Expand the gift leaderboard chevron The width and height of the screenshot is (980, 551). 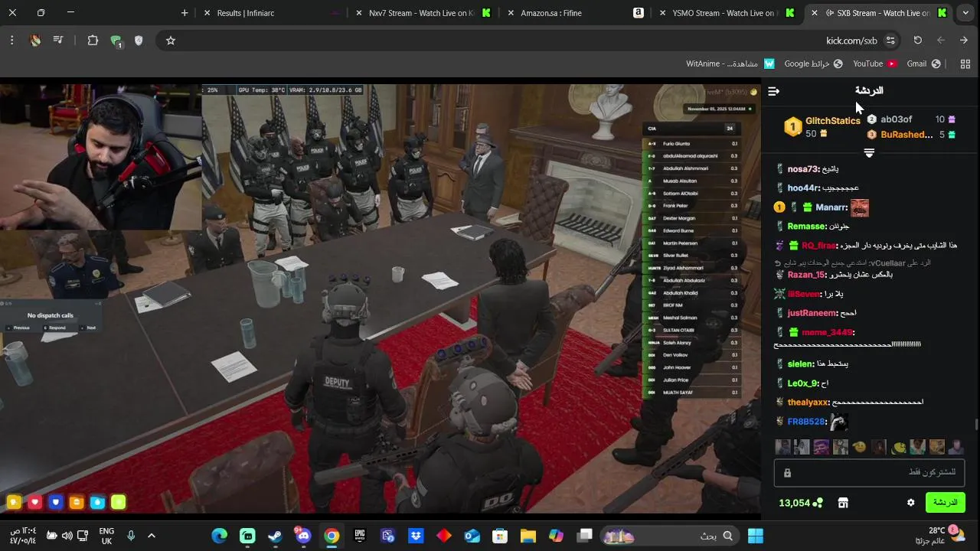tap(869, 153)
